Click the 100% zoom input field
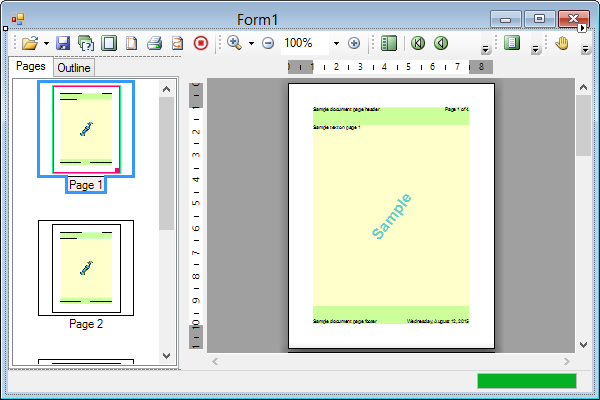Viewport: 600px width, 400px height. pyautogui.click(x=302, y=43)
